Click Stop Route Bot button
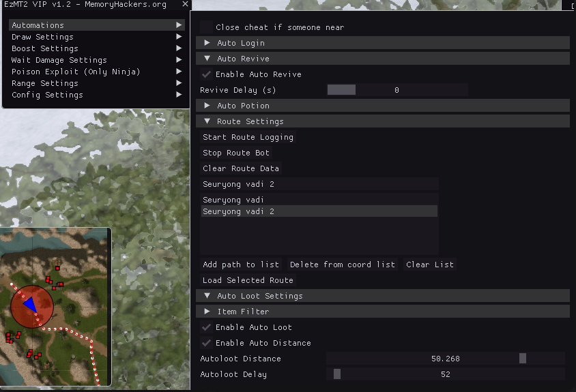This screenshot has height=392, width=576. click(x=236, y=153)
